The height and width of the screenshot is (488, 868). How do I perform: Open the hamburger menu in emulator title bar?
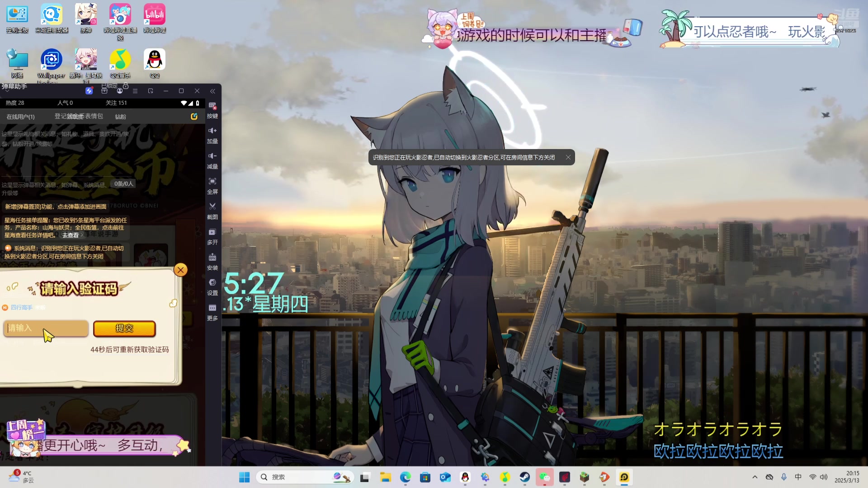(135, 91)
